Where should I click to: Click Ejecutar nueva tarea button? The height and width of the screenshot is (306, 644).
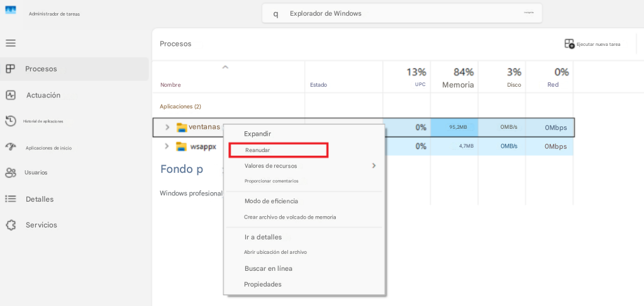tap(592, 44)
